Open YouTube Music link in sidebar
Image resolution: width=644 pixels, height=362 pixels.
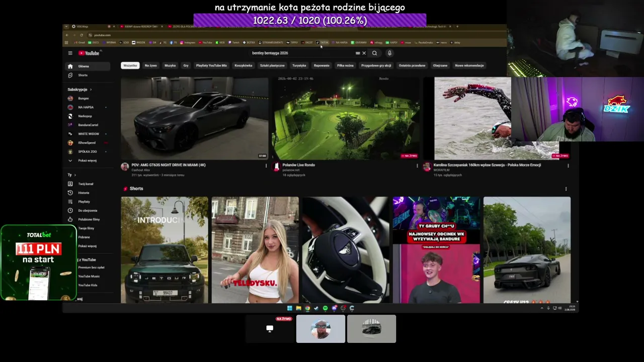coord(89,276)
